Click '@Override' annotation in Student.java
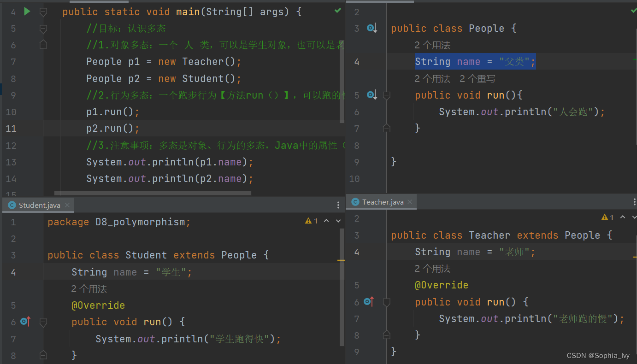637x364 pixels. pyautogui.click(x=98, y=305)
